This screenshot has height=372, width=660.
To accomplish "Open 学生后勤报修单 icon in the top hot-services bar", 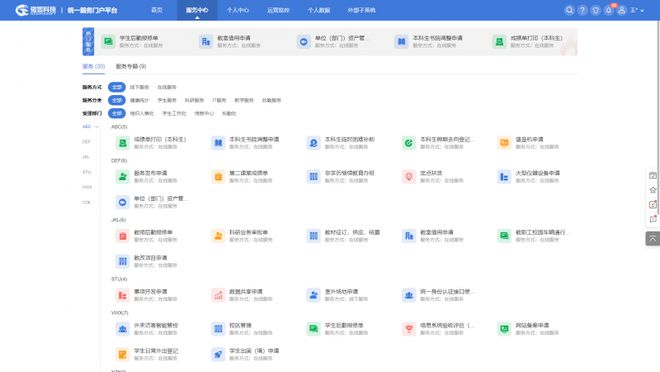I will 108,41.
